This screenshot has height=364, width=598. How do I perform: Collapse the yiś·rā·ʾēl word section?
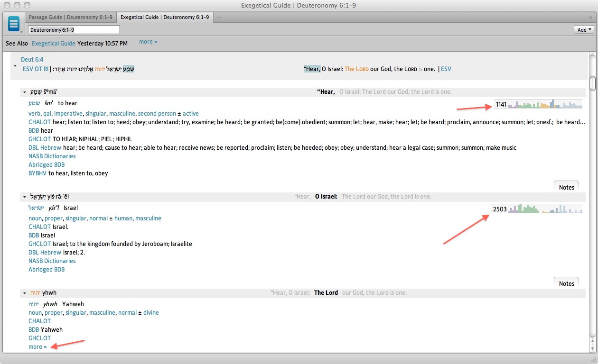pyautogui.click(x=24, y=197)
